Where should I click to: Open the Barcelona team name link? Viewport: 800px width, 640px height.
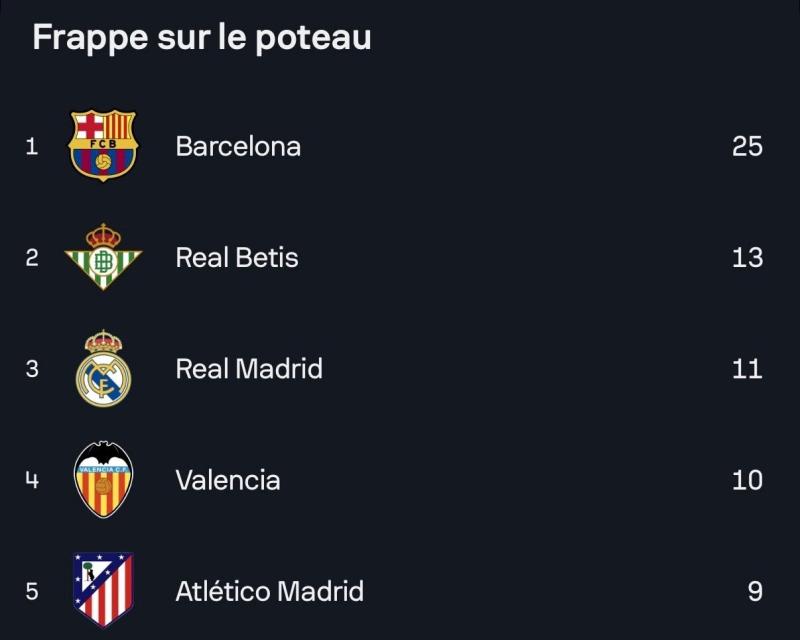(x=238, y=146)
